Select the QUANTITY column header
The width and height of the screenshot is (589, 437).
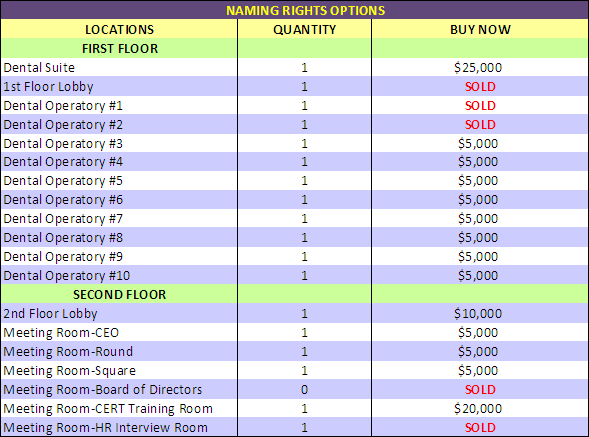[x=304, y=30]
